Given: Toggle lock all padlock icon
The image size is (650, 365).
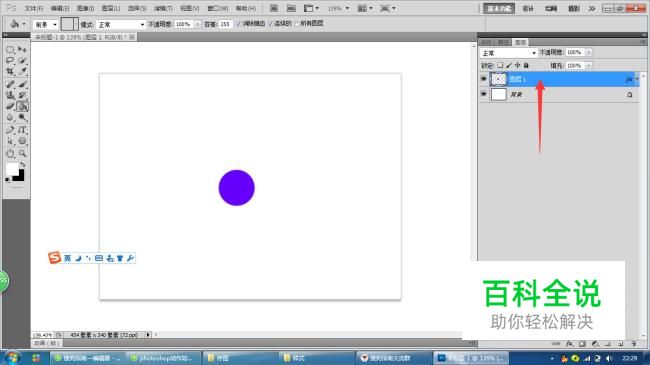Looking at the screenshot, I should coord(526,65).
